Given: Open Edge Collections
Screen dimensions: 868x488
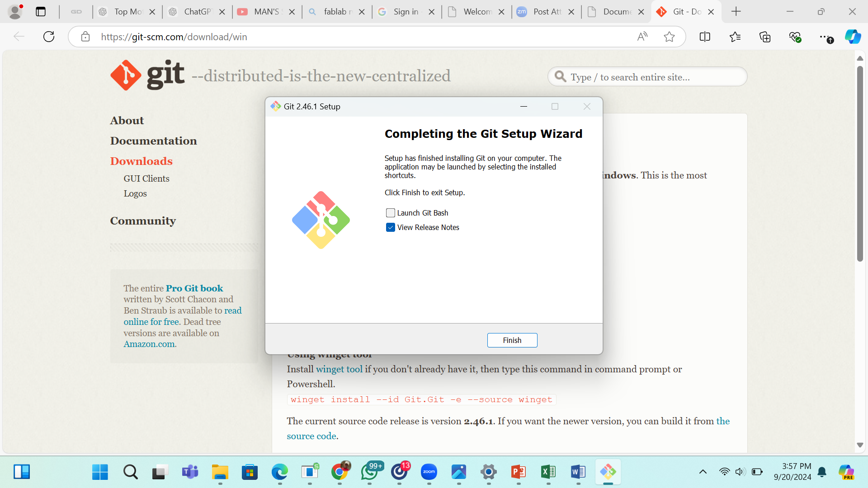Looking at the screenshot, I should point(765,37).
